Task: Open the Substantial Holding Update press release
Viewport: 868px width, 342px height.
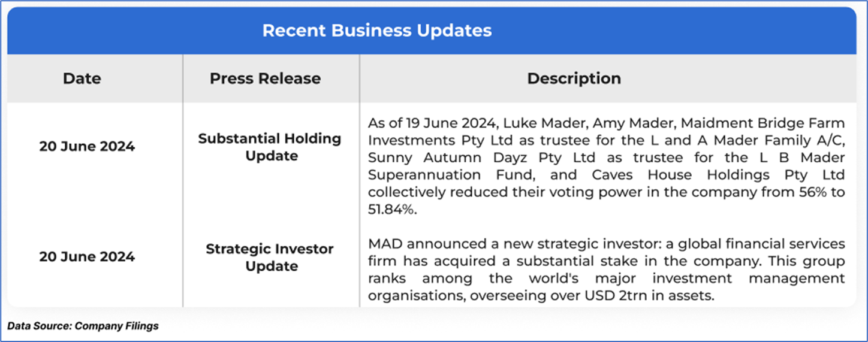Action: pyautogui.click(x=270, y=147)
